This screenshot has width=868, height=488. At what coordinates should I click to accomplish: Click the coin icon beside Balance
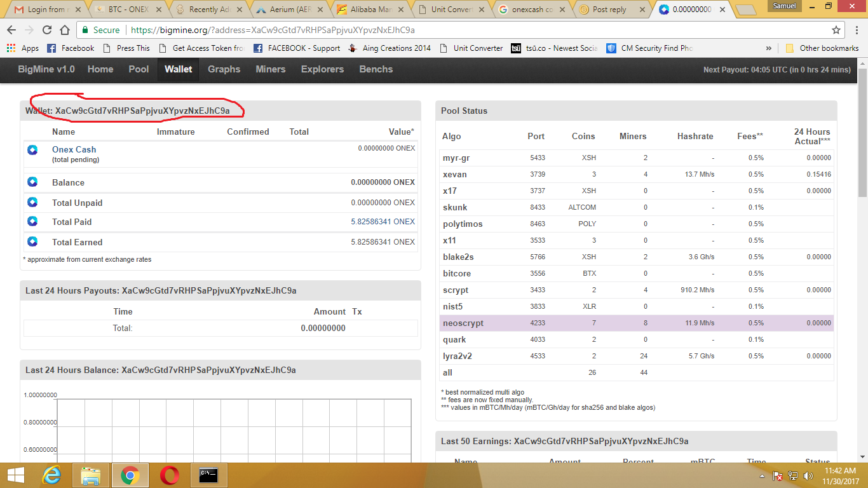pos(32,182)
